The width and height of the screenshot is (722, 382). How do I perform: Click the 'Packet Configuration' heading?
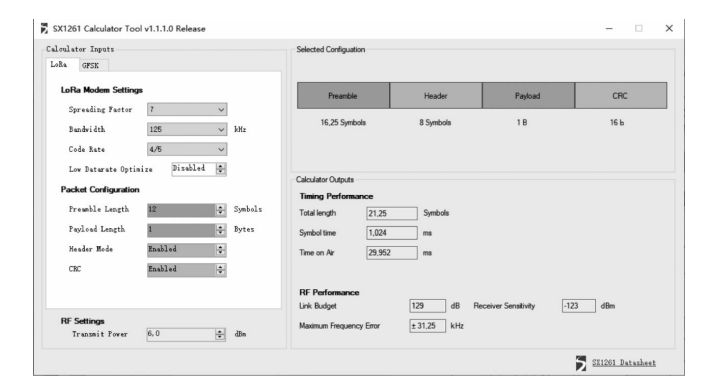(x=100, y=190)
